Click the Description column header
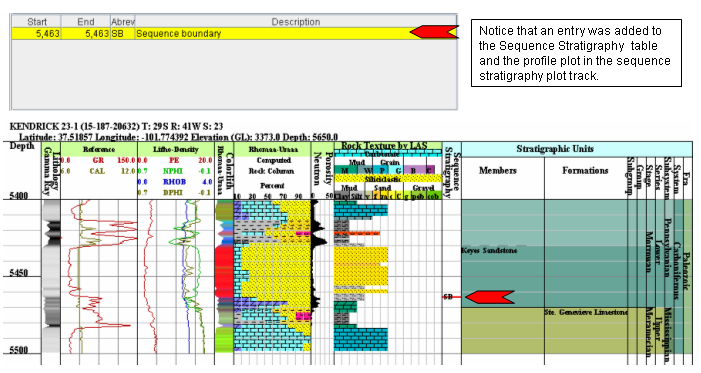Image resolution: width=701 pixels, height=373 pixels. pyautogui.click(x=296, y=21)
